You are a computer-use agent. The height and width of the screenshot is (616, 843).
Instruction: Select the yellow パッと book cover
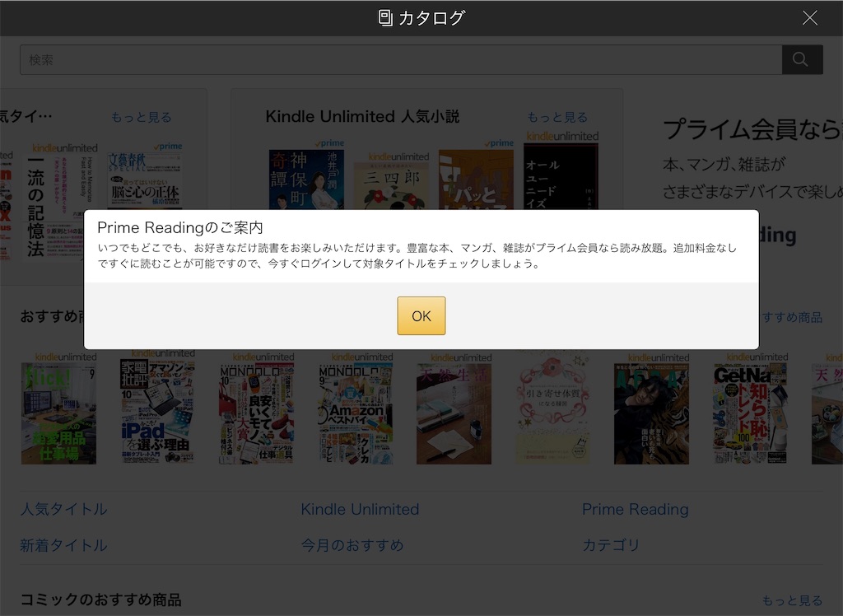click(476, 180)
